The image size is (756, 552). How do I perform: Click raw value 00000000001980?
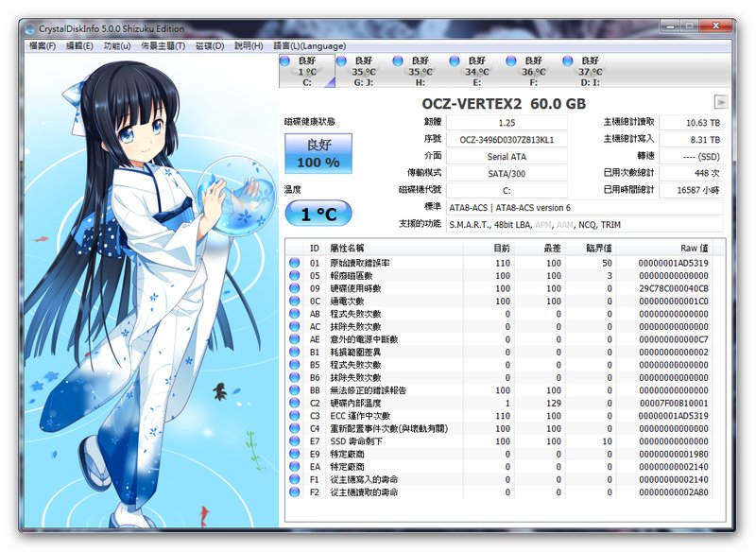(x=674, y=454)
